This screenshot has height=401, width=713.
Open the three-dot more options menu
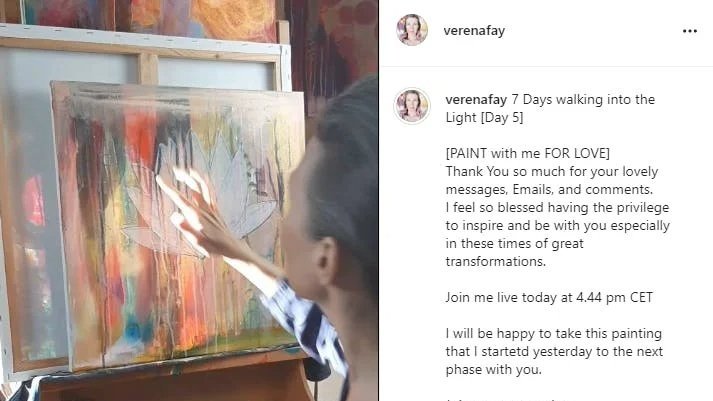pos(689,31)
